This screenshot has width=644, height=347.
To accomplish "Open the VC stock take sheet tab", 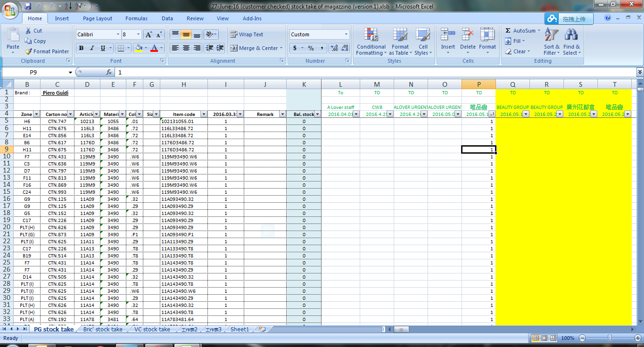I will [152, 330].
